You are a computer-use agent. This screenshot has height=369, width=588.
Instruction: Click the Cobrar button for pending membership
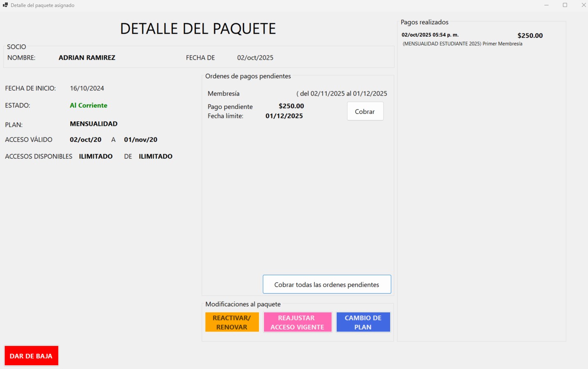[x=365, y=111]
